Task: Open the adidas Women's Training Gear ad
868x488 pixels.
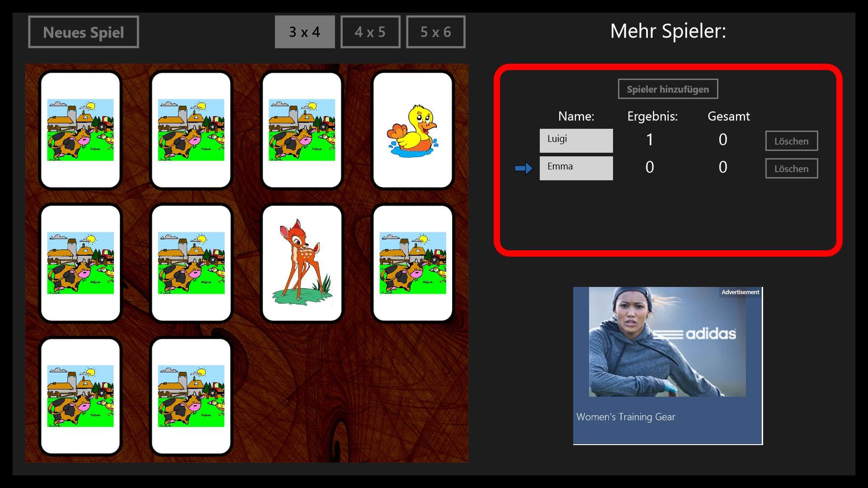Action: coord(668,366)
